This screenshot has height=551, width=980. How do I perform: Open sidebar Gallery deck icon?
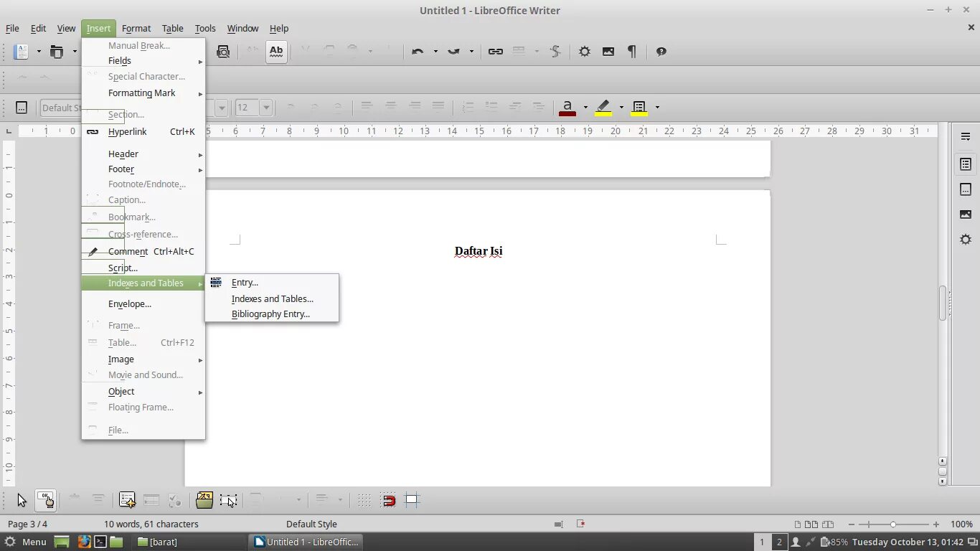pyautogui.click(x=966, y=215)
